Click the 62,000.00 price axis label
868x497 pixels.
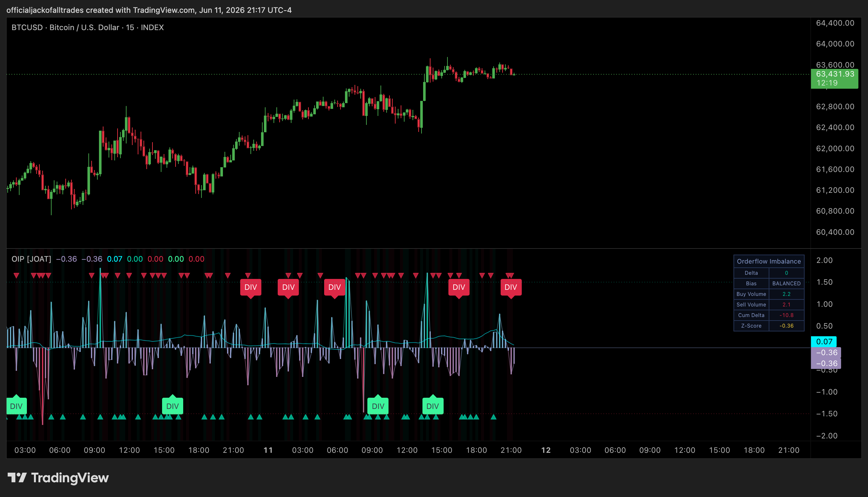835,149
